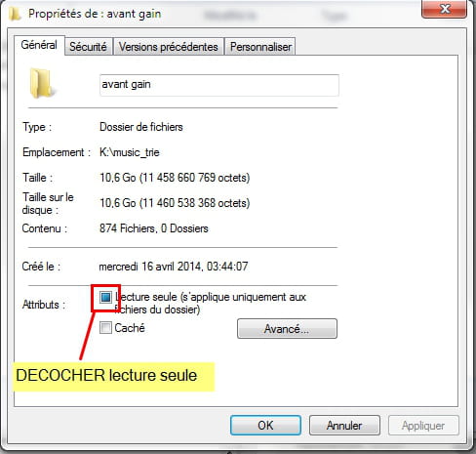
Task: Click the yellow DECOCHER lecture seule note
Action: coord(114,376)
